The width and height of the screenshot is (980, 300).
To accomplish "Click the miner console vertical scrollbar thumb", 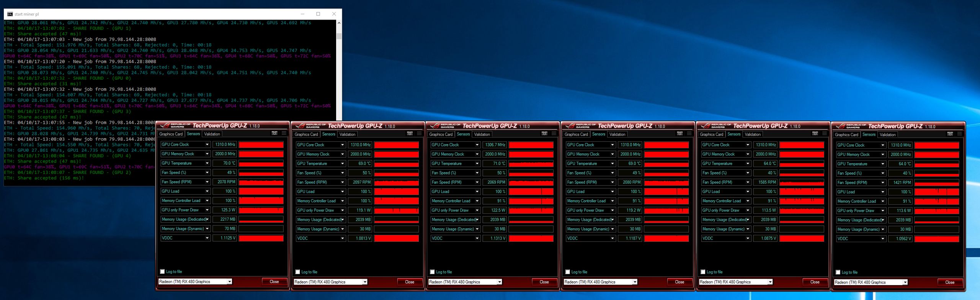I will click(339, 36).
